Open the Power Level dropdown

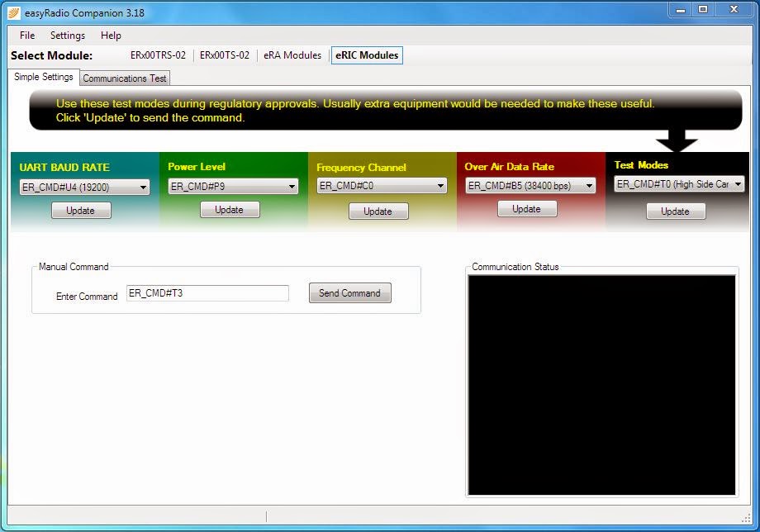[x=233, y=186]
